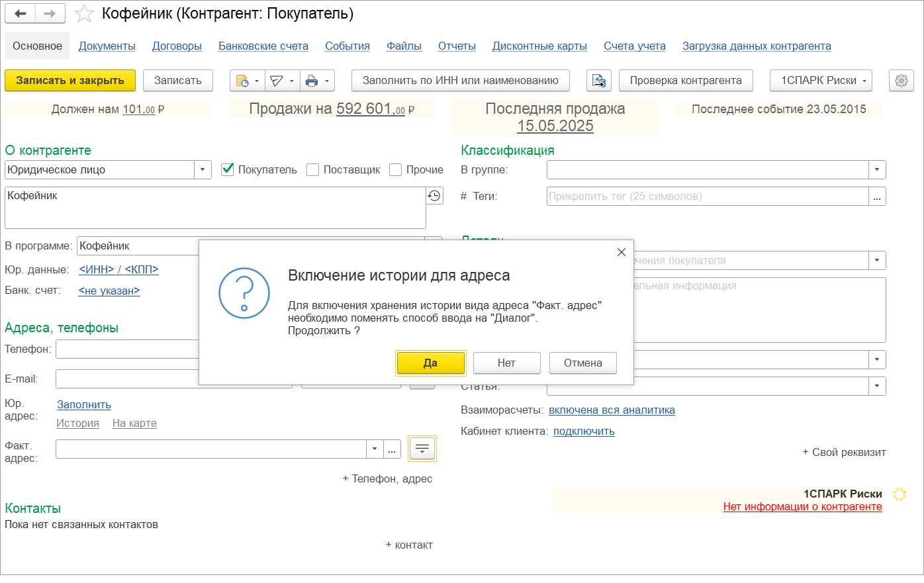Click inside the Телефон input field
Image resolution: width=924 pixels, height=583 pixels.
[132, 349]
